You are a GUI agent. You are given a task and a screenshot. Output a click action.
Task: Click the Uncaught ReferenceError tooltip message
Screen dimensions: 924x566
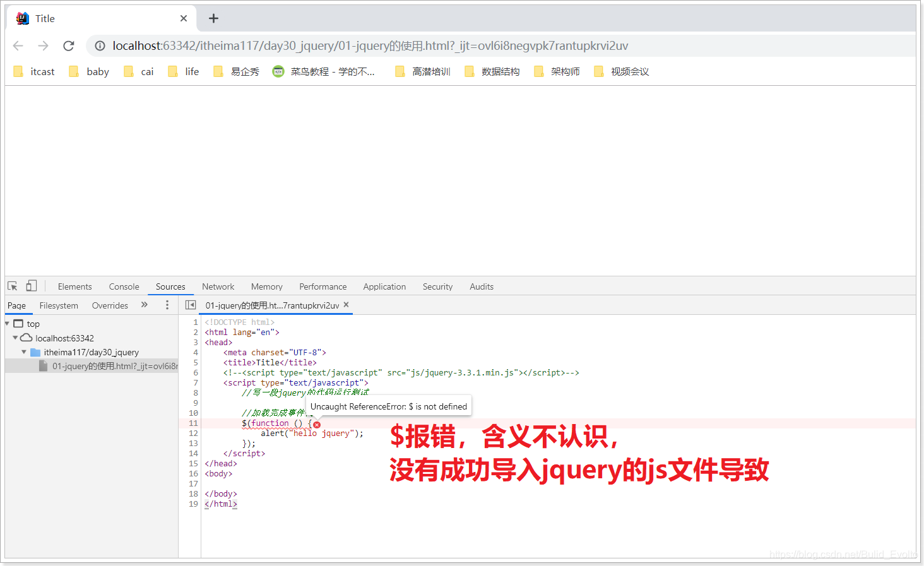[389, 406]
